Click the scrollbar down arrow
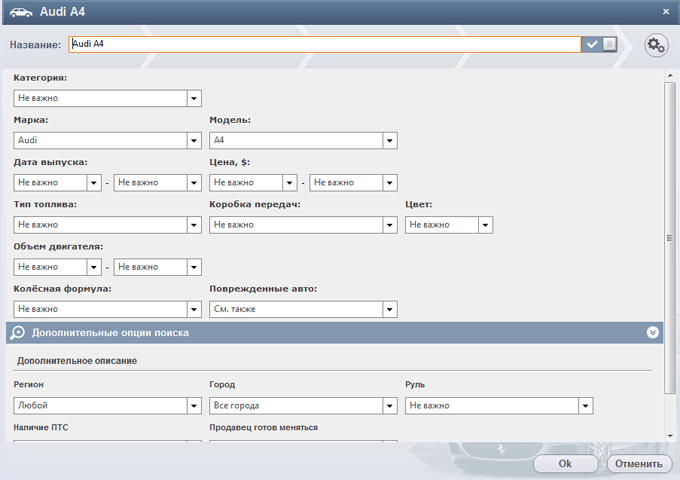The height and width of the screenshot is (480, 680). [x=670, y=436]
